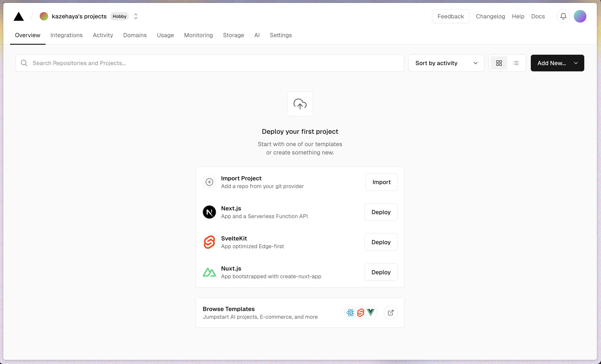Click the Import Project plus icon
601x364 pixels.
(x=209, y=182)
